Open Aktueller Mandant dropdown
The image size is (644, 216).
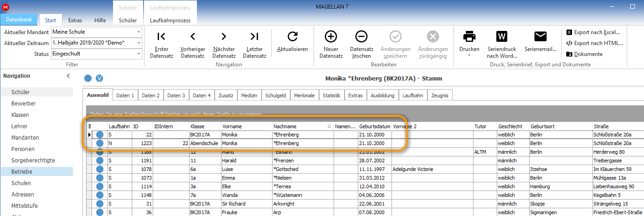139,32
